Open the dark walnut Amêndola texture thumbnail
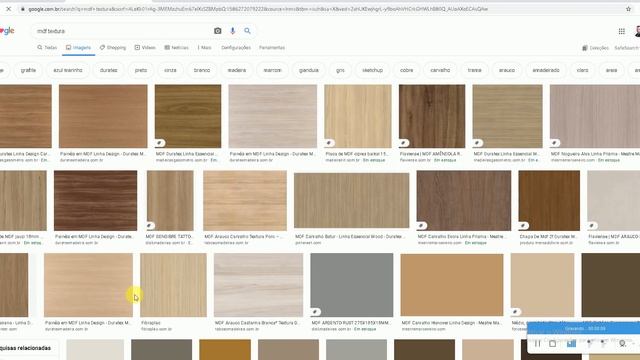Image resolution: width=640 pixels, height=360 pixels. [432, 116]
